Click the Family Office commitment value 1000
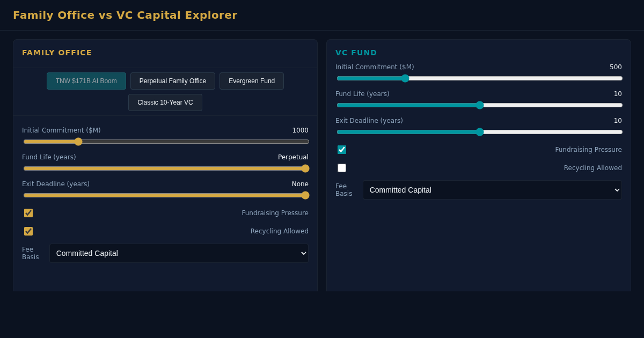Image resolution: width=644 pixels, height=338 pixels. pos(301,130)
